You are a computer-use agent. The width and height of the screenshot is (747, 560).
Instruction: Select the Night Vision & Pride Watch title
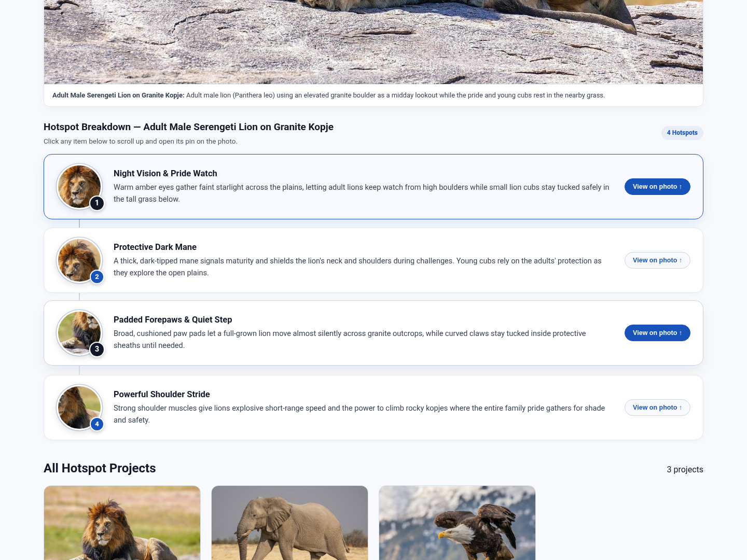(165, 173)
